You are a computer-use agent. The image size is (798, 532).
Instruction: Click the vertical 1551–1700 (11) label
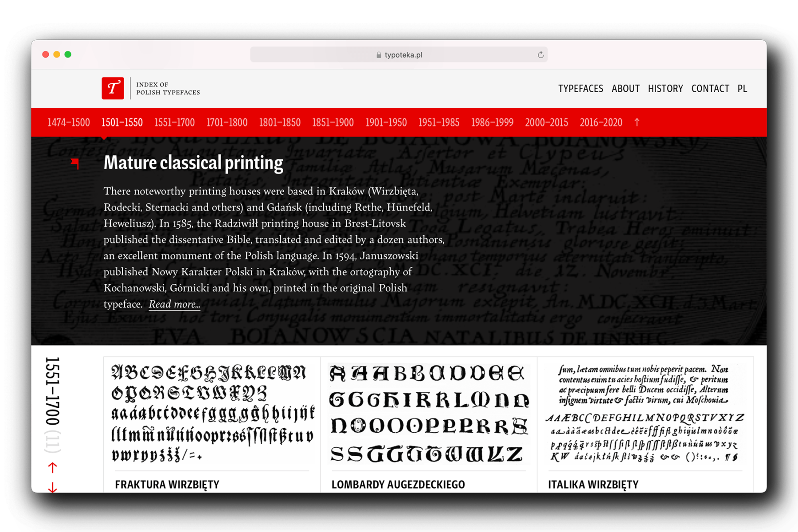(x=52, y=405)
